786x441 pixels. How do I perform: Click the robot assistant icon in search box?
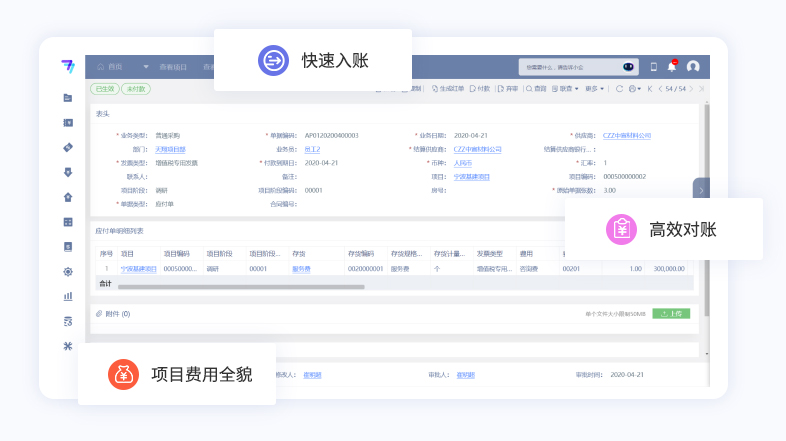pos(629,67)
